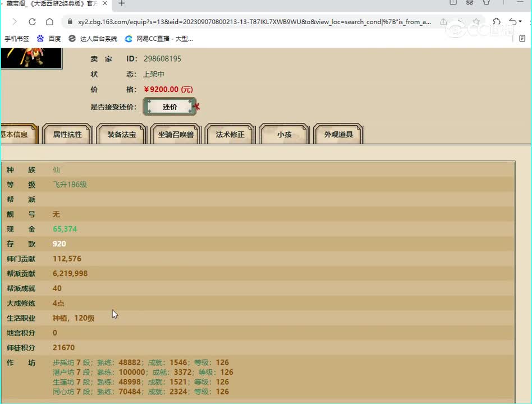Click the deposit value 920
The width and height of the screenshot is (532, 404).
coord(59,244)
